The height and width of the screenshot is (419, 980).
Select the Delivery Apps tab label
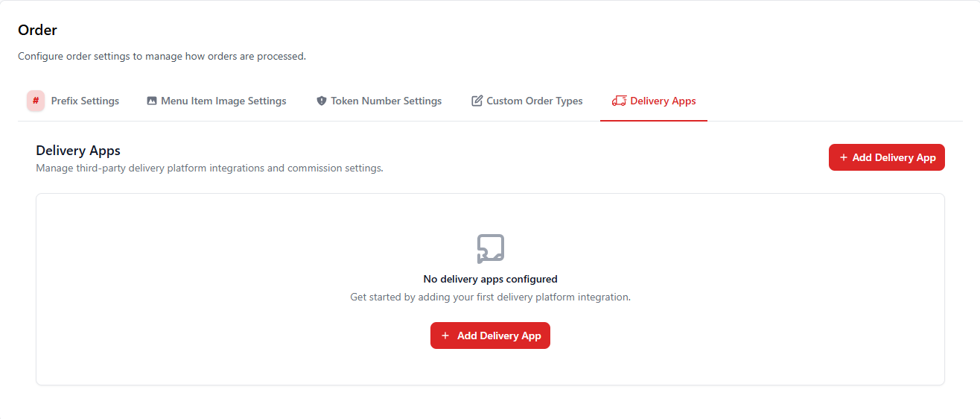(663, 101)
